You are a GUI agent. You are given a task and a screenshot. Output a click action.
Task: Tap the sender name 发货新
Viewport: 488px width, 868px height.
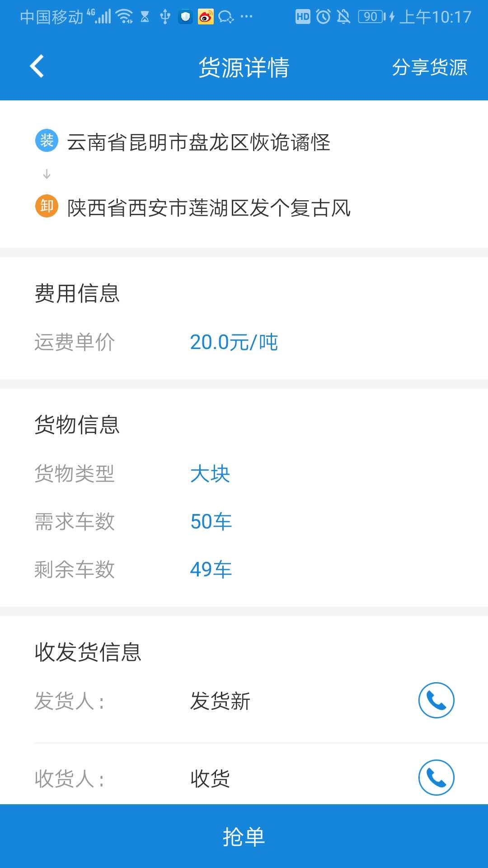(x=220, y=700)
